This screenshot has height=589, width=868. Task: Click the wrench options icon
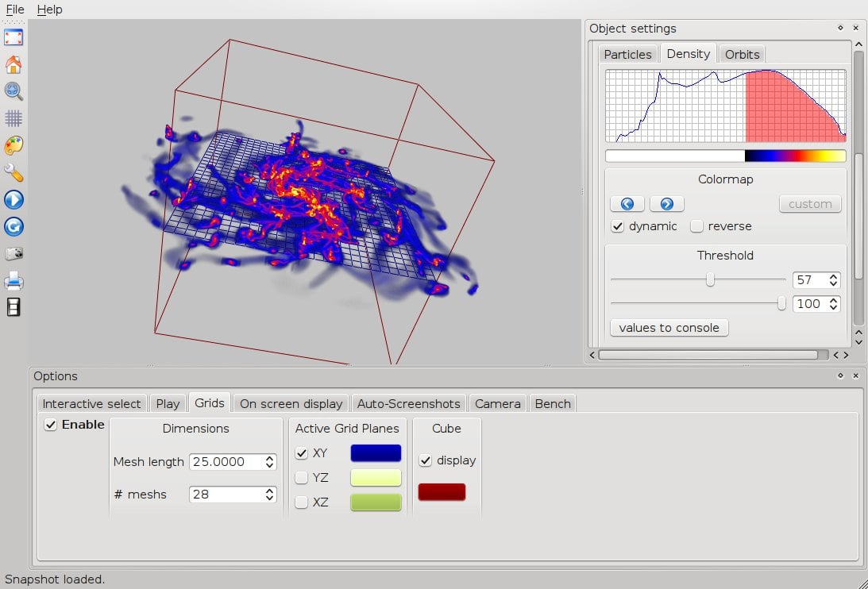[14, 172]
